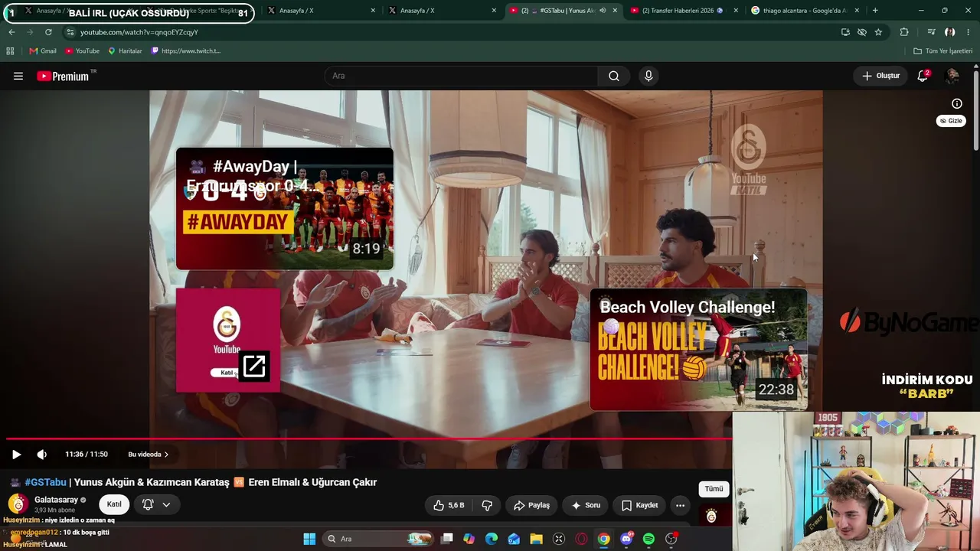Click the video info card icon
This screenshot has width=980, height=551.
tap(957, 103)
